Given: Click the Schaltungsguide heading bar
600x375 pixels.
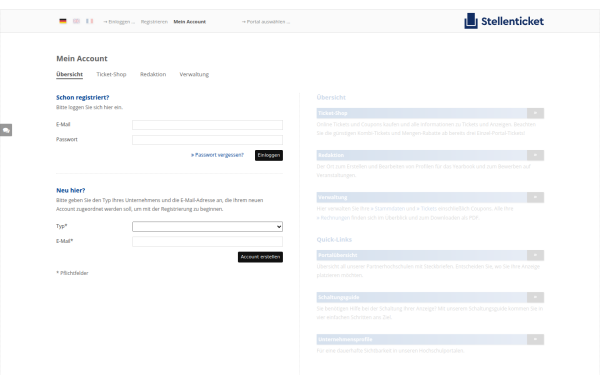Looking at the screenshot, I should point(422,297).
